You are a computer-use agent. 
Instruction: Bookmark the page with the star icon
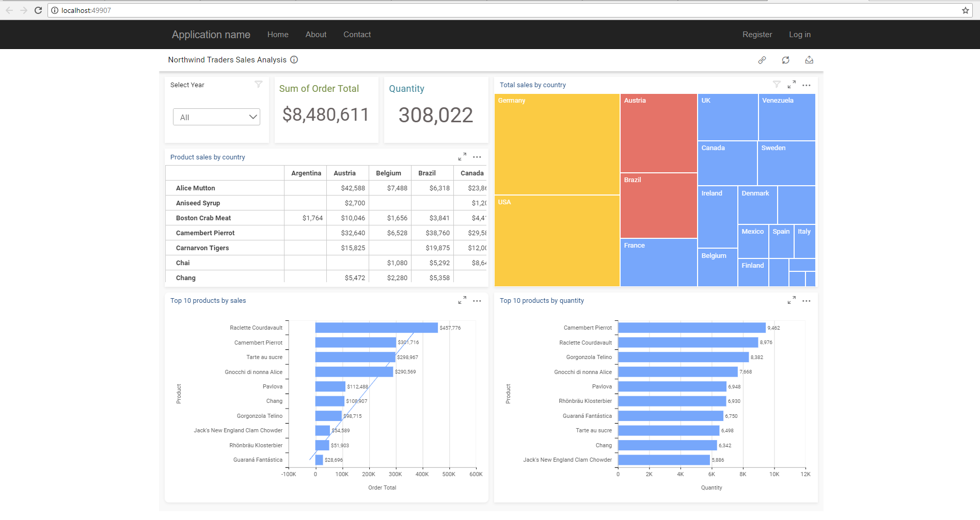965,9
